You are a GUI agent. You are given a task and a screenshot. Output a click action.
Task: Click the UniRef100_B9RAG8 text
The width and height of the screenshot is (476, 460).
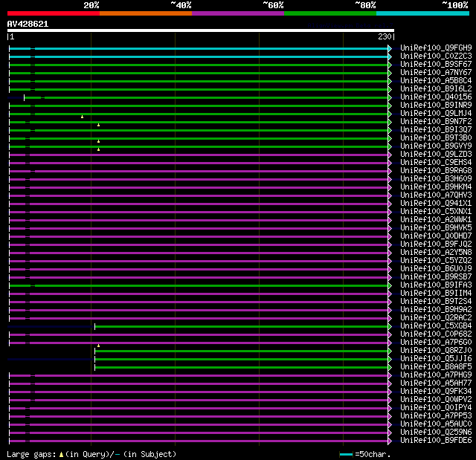(436, 171)
